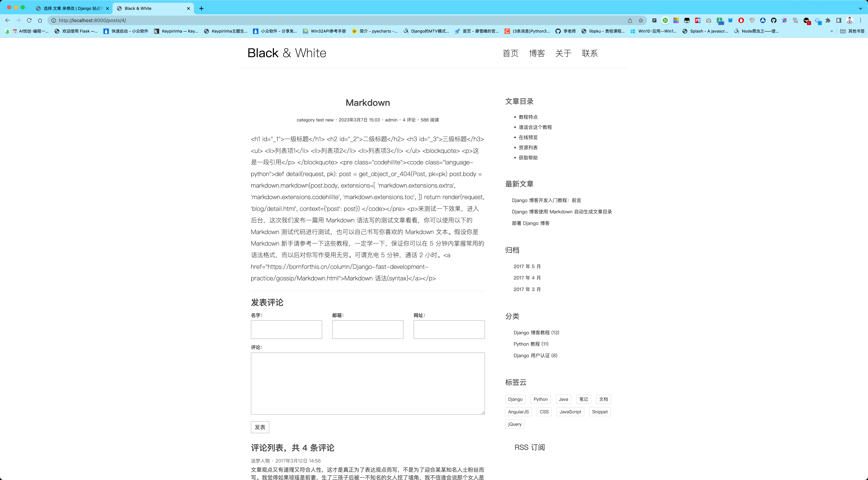
Task: Open the 欢迎使用 Flask bookmark
Action: point(76,31)
